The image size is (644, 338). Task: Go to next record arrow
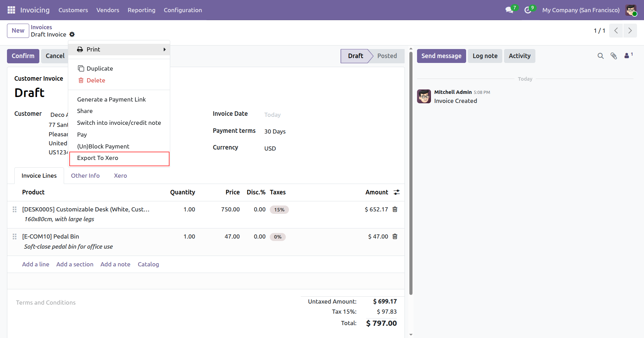[x=630, y=31]
